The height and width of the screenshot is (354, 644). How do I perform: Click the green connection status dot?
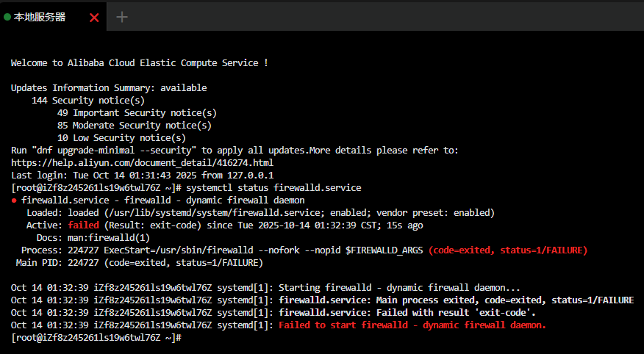point(7,17)
